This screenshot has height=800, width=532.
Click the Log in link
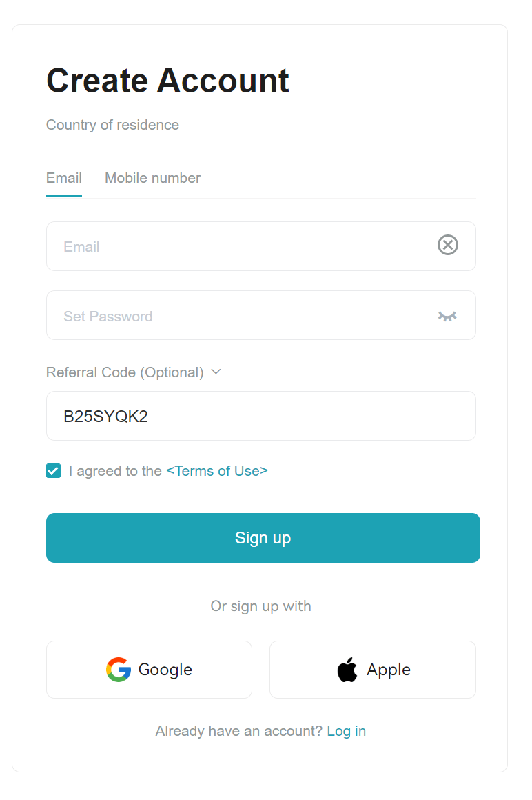tap(347, 730)
